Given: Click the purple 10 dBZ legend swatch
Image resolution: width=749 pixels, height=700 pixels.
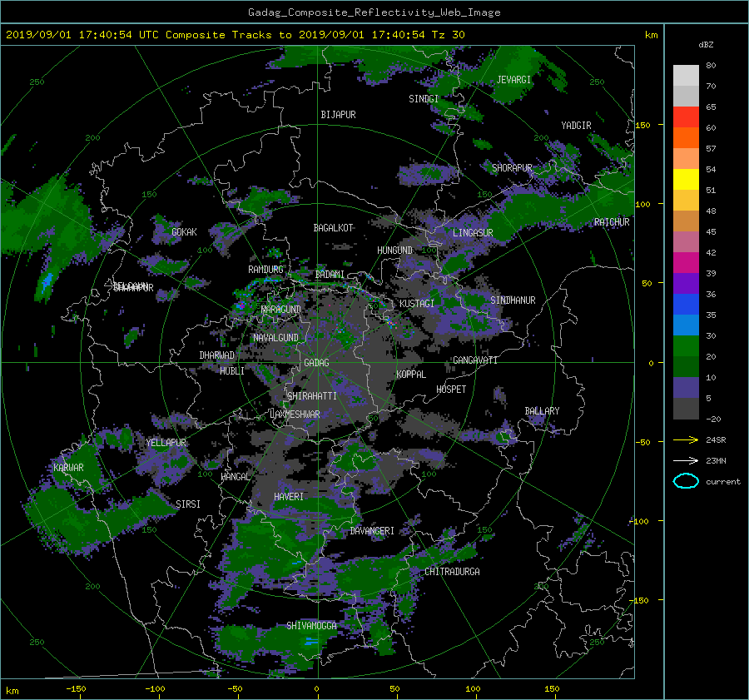Looking at the screenshot, I should click(686, 388).
